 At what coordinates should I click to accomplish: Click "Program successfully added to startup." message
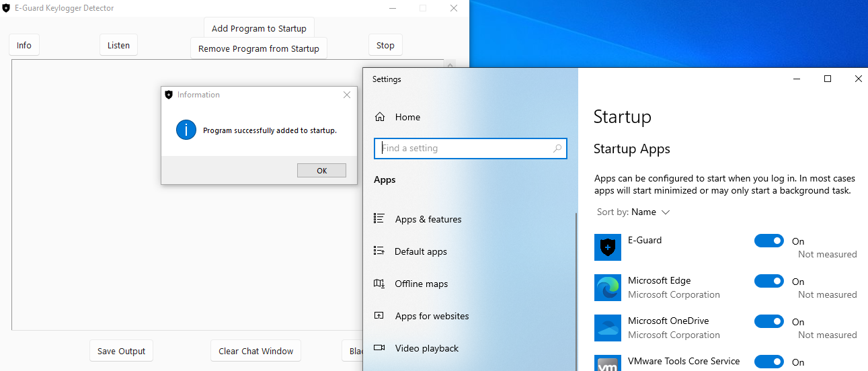point(270,130)
